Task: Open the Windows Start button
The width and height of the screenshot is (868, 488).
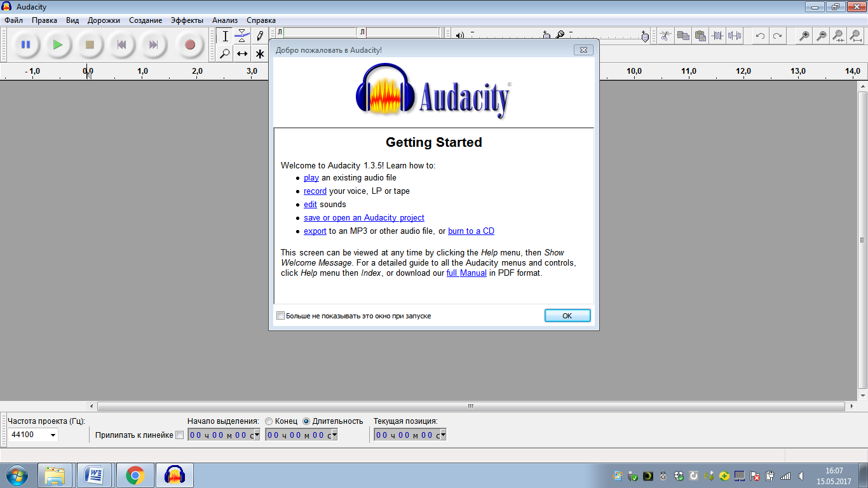Action: (x=17, y=475)
